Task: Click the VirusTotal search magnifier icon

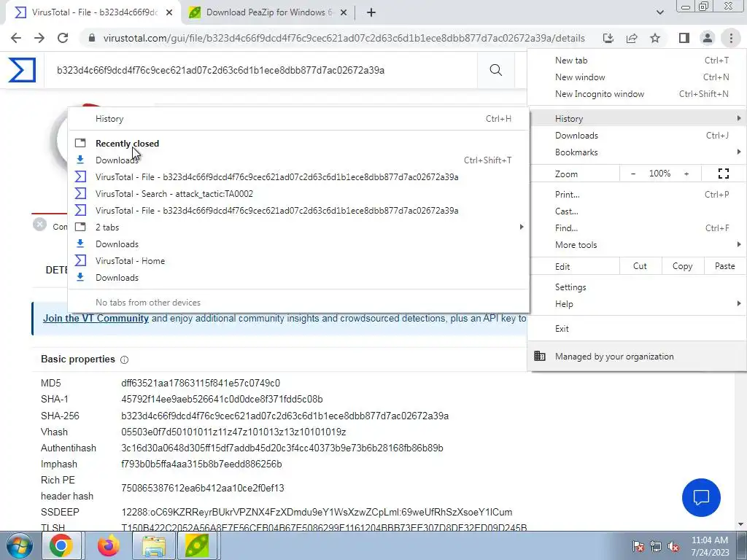Action: 496,70
